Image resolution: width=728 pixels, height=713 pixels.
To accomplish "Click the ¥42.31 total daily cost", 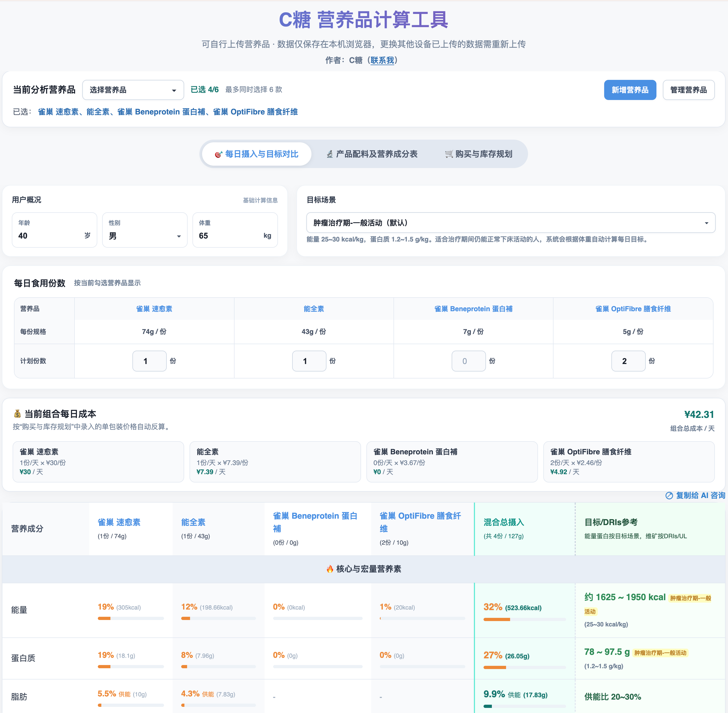I will (699, 415).
